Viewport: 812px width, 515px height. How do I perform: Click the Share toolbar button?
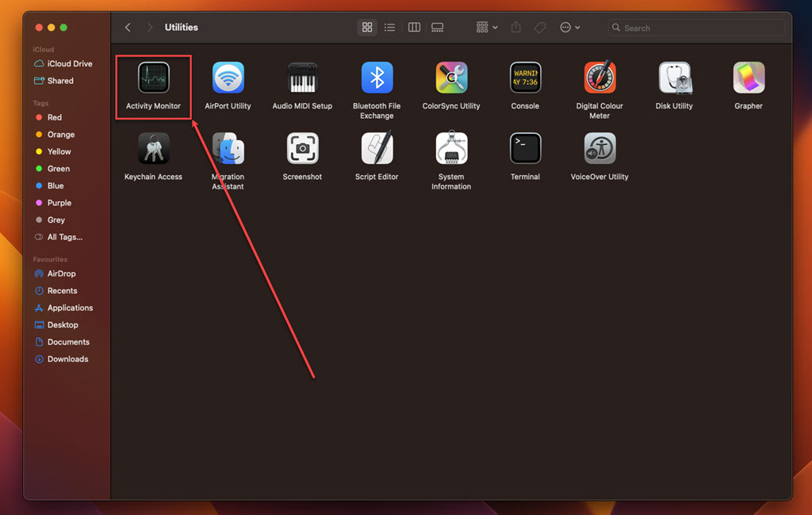(515, 28)
